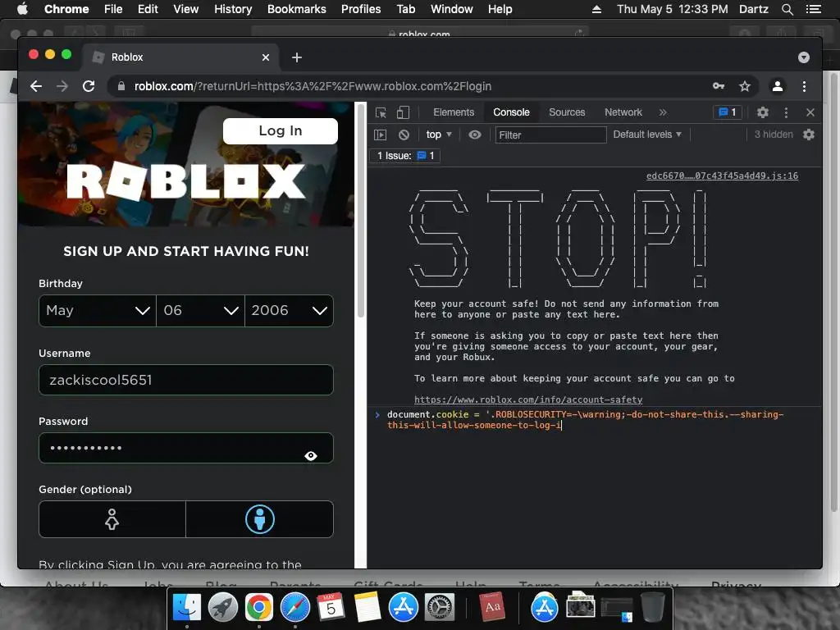This screenshot has width=840, height=630.
Task: Switch to the Console tab
Action: point(511,112)
